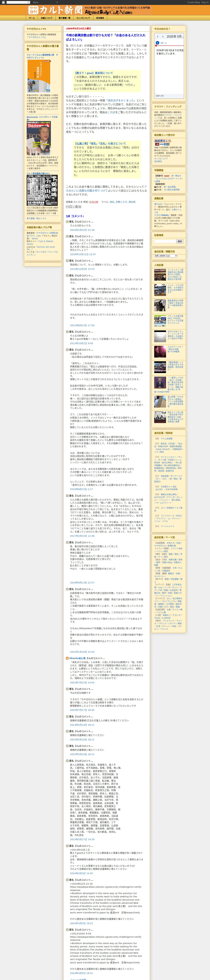Open comment permalink 2012年8月13日 17:59

pos(82,325)
